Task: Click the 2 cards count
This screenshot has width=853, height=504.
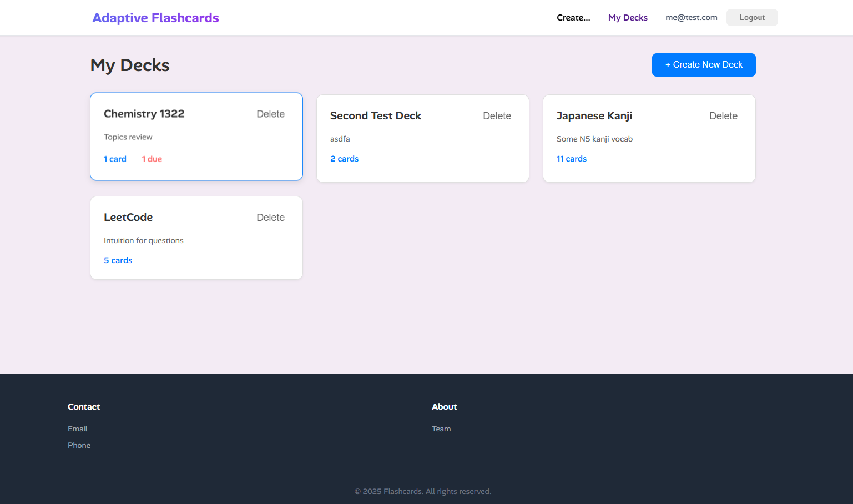Action: tap(345, 159)
